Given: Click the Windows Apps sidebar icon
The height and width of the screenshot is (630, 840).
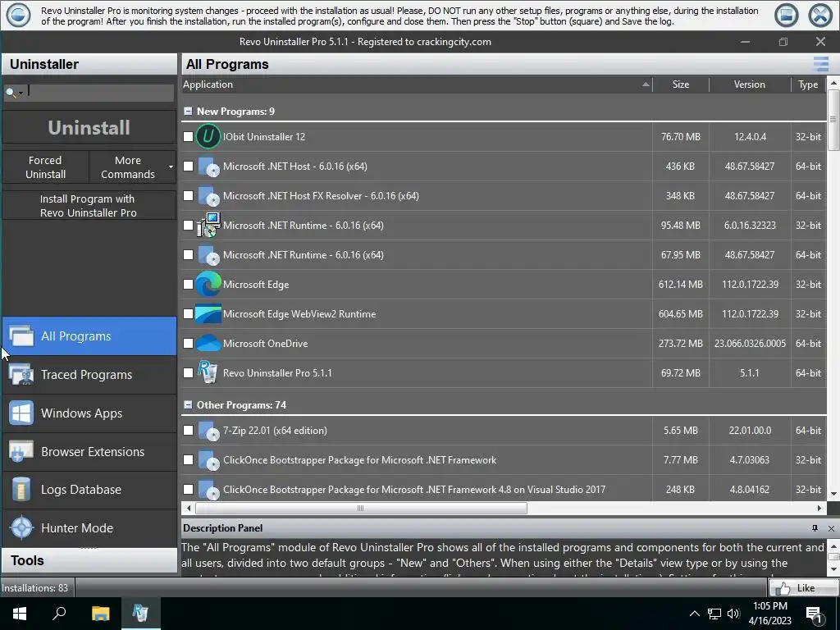Looking at the screenshot, I should 21,413.
